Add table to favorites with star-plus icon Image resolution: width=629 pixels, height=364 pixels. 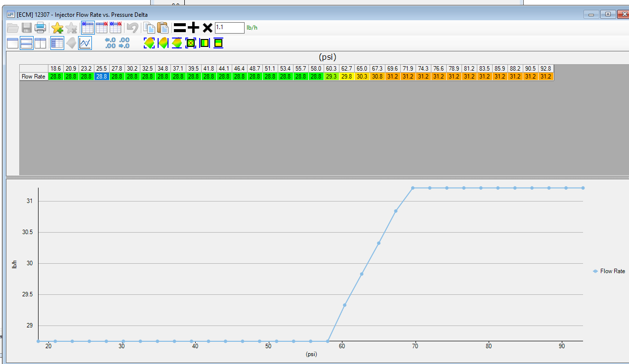coord(57,28)
